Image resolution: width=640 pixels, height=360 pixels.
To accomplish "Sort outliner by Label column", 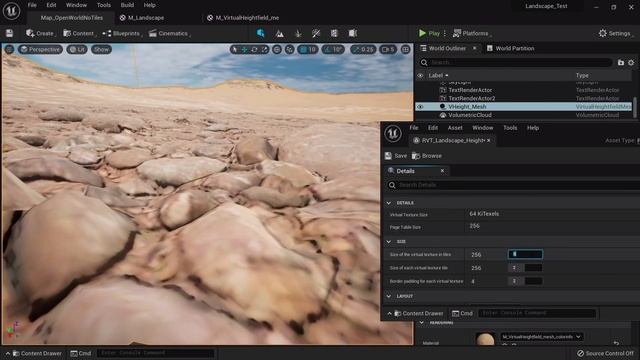I will 438,76.
